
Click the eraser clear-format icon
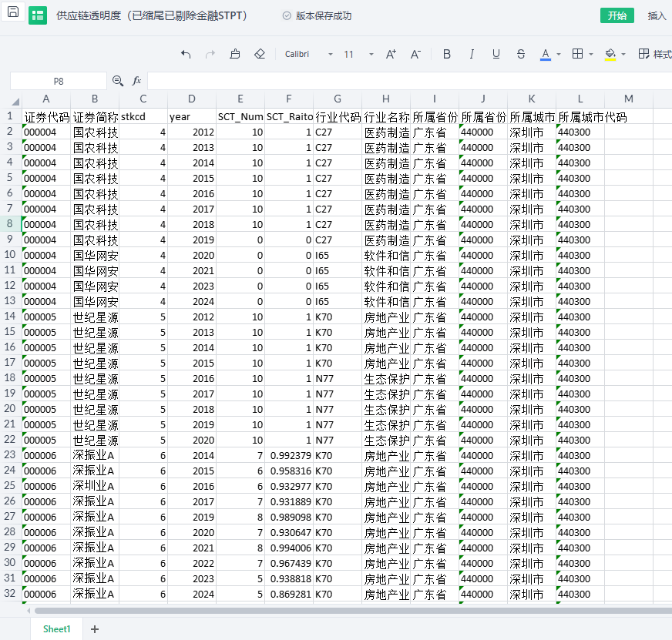click(260, 54)
